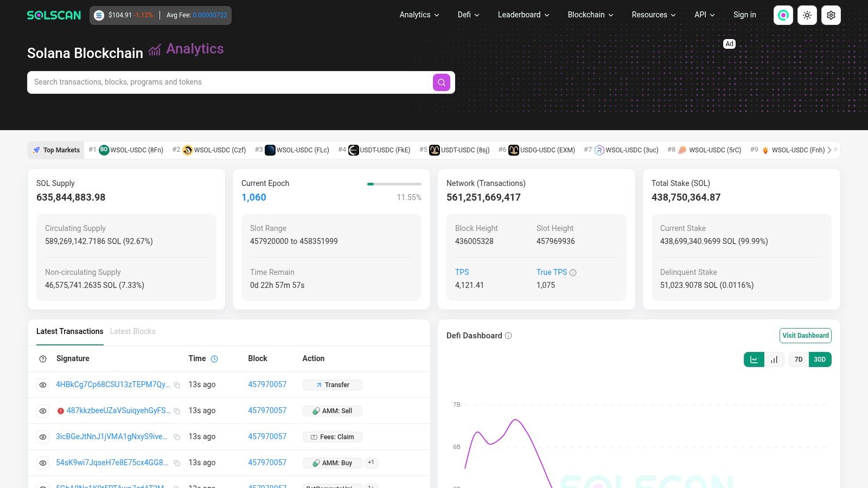The image size is (868, 488).
Task: Select the 7D range toggle
Action: coord(799,359)
